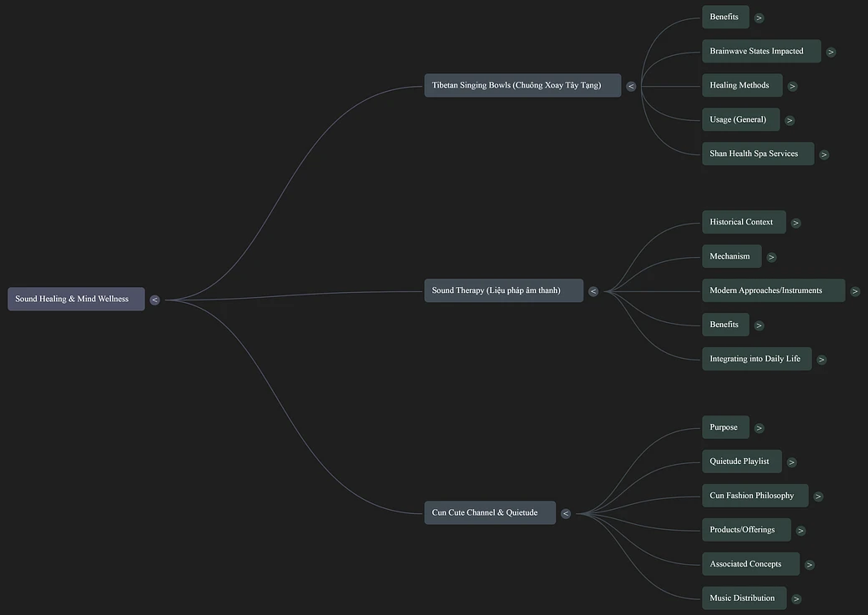Select the Sound Healing & Mind Wellness node

click(x=77, y=299)
